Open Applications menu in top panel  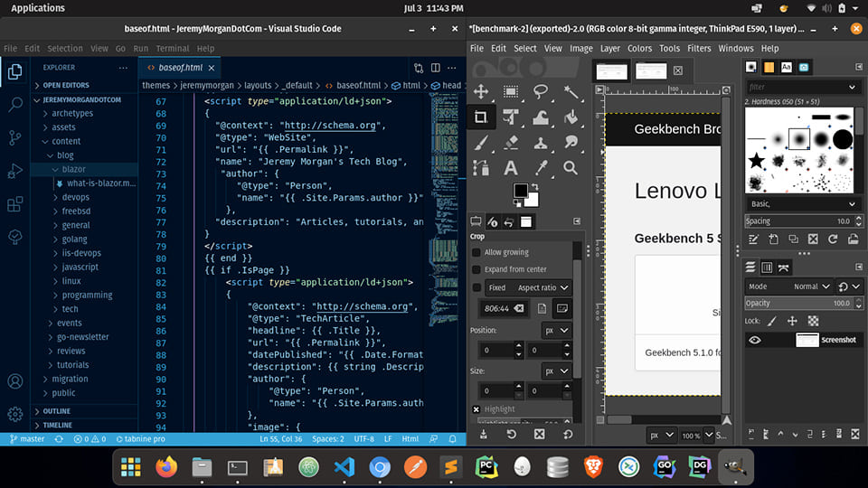38,8
